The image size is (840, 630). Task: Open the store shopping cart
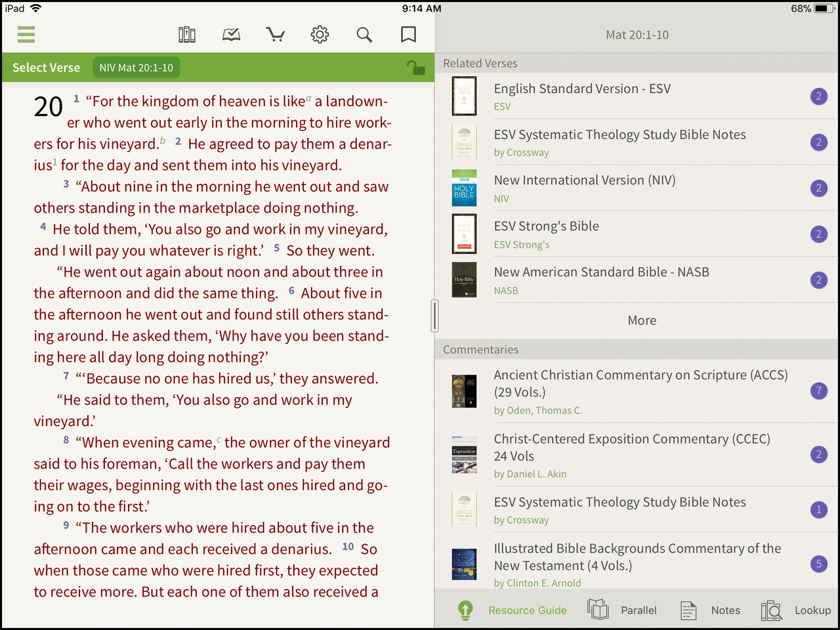pos(275,34)
